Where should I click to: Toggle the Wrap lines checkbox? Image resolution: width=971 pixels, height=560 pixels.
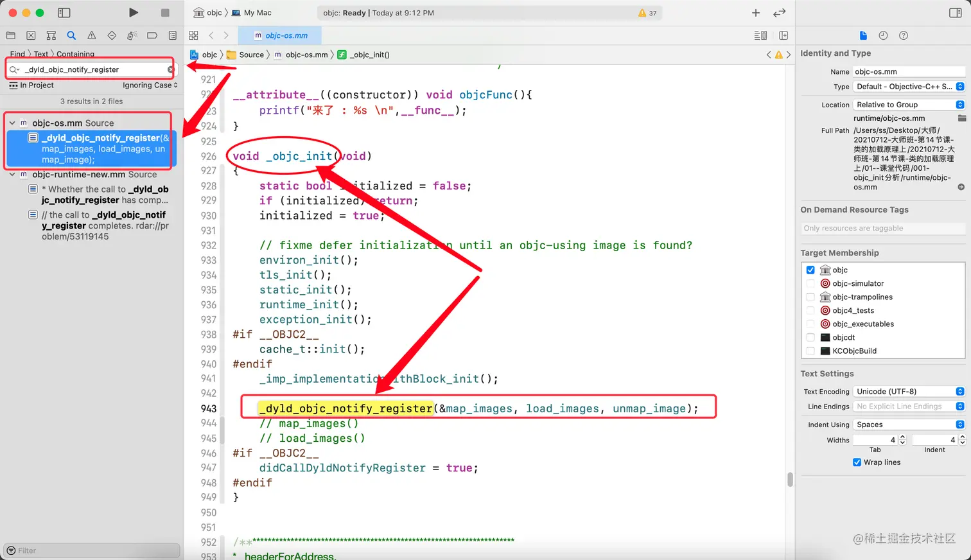857,462
